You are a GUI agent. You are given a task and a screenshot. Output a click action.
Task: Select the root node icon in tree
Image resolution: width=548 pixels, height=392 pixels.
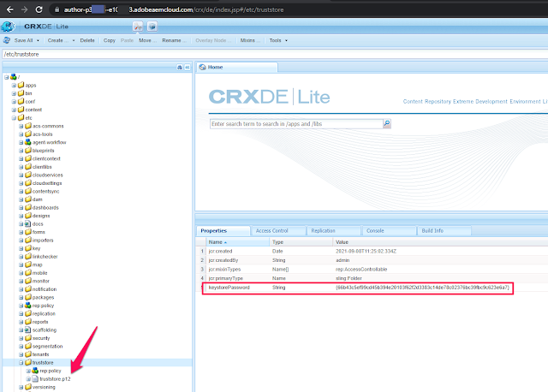coord(14,77)
